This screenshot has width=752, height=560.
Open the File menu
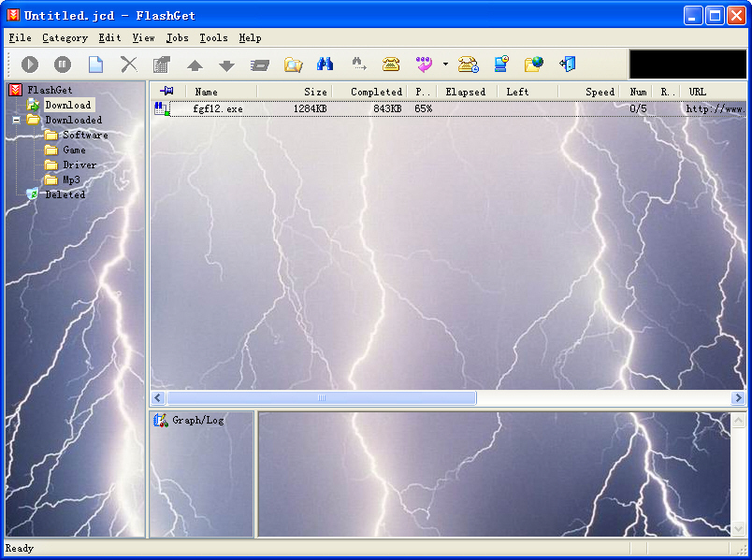pos(21,38)
